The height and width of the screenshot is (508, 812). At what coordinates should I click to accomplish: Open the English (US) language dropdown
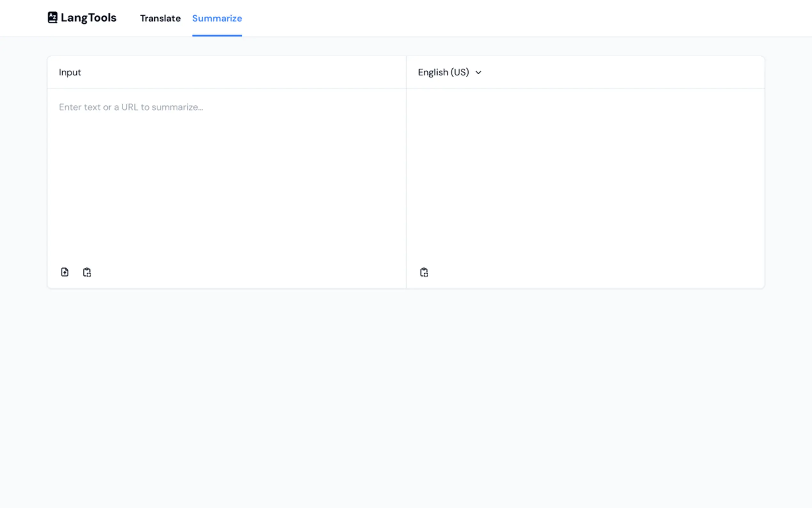(444, 73)
